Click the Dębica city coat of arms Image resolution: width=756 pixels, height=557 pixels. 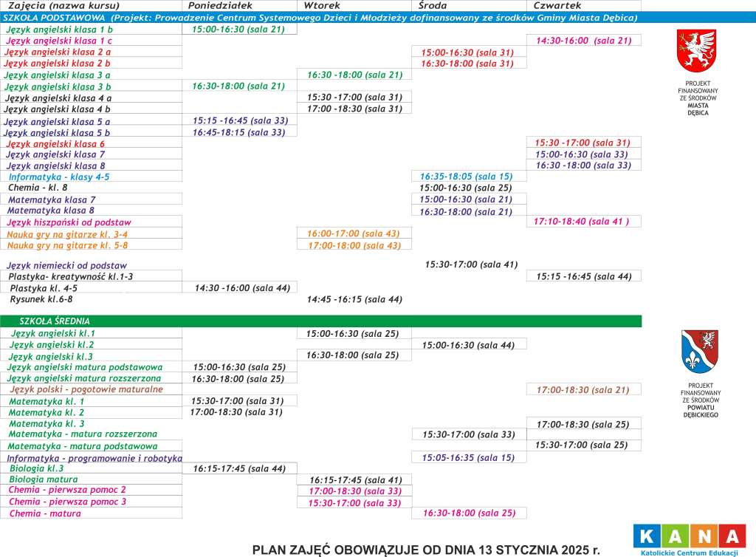[x=696, y=51]
